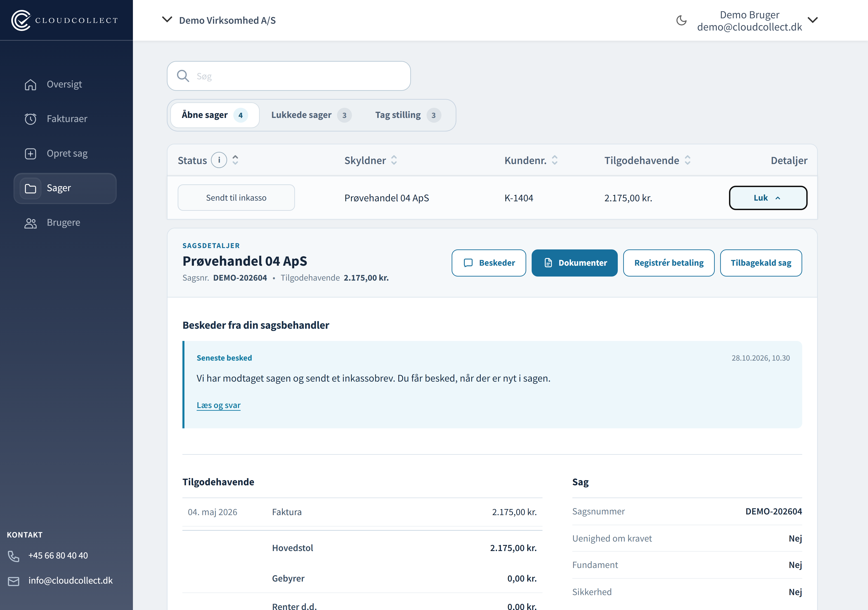The image size is (868, 610).
Task: Open the Oversigt menu item
Action: tap(65, 85)
